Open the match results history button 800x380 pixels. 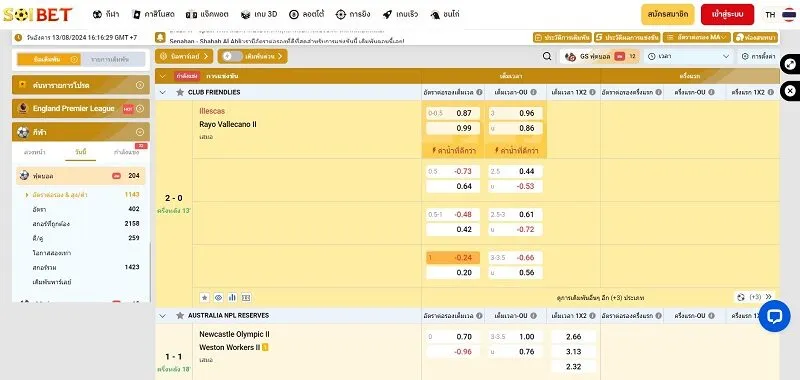tap(627, 37)
